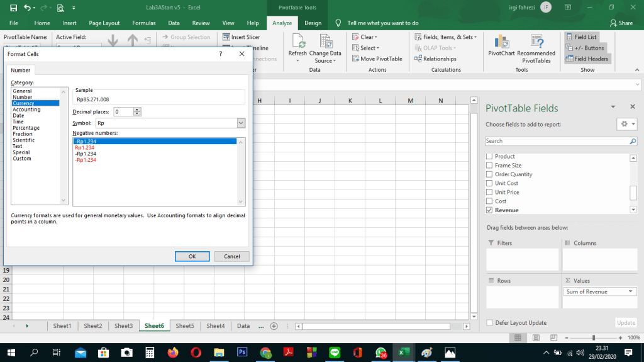Uncheck the Revenue field checkbox
The width and height of the screenshot is (644, 362).
tap(489, 210)
